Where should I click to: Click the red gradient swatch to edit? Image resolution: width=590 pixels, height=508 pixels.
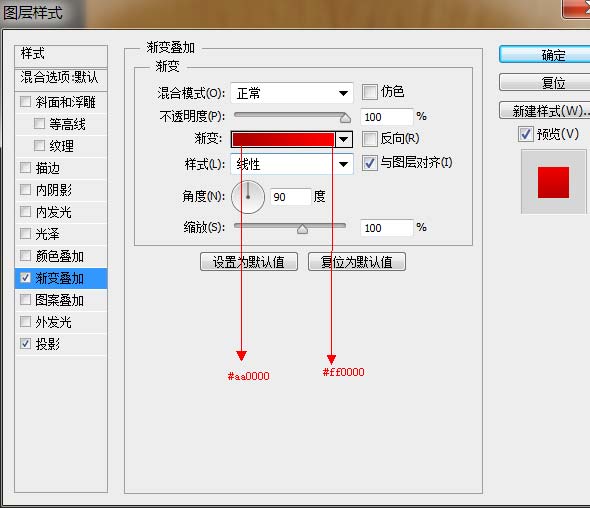click(x=283, y=139)
